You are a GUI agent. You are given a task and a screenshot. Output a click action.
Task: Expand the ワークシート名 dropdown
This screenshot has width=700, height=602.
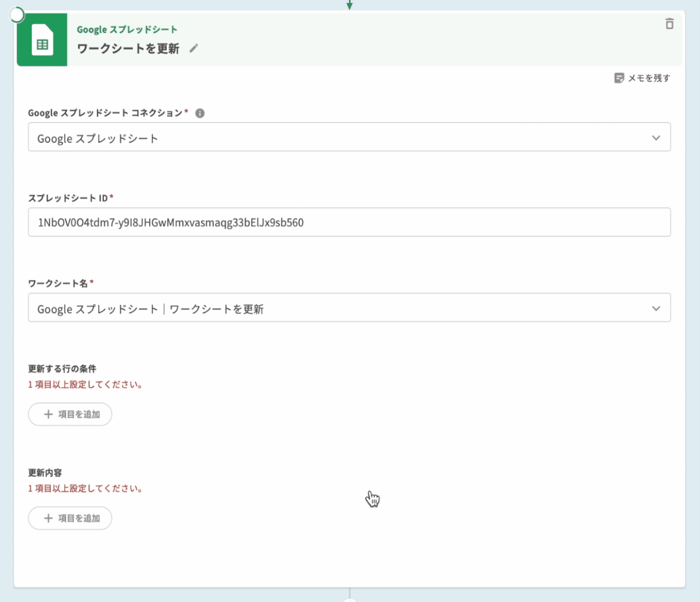349,308
